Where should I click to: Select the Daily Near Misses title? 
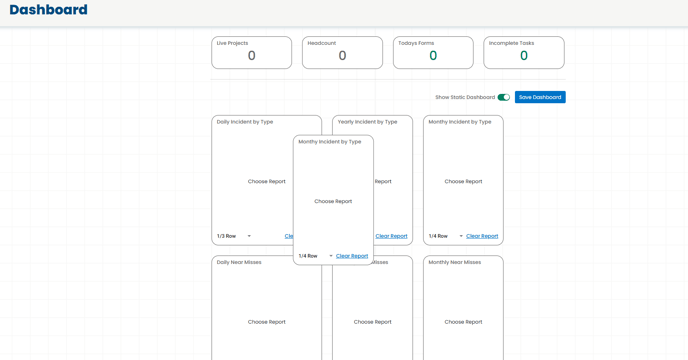point(239,263)
